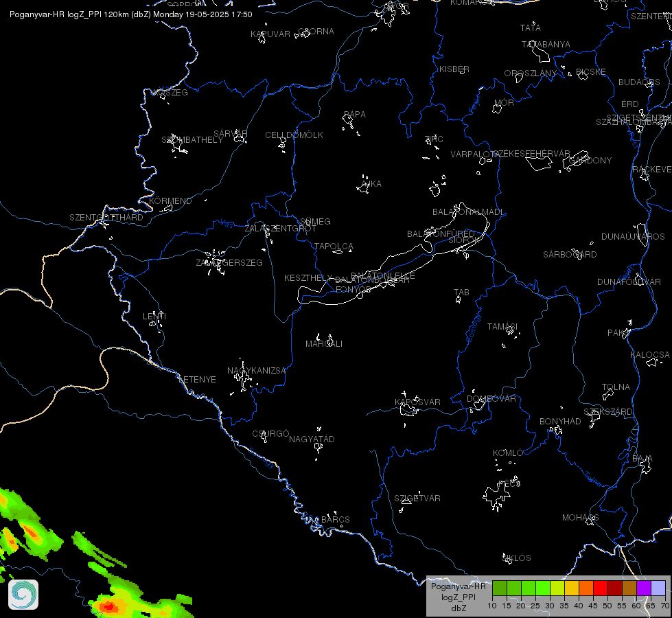Screen dimensions: 672x618
Task: Select the lavender 65-70 dBZ legend swatch
Action: tap(658, 588)
